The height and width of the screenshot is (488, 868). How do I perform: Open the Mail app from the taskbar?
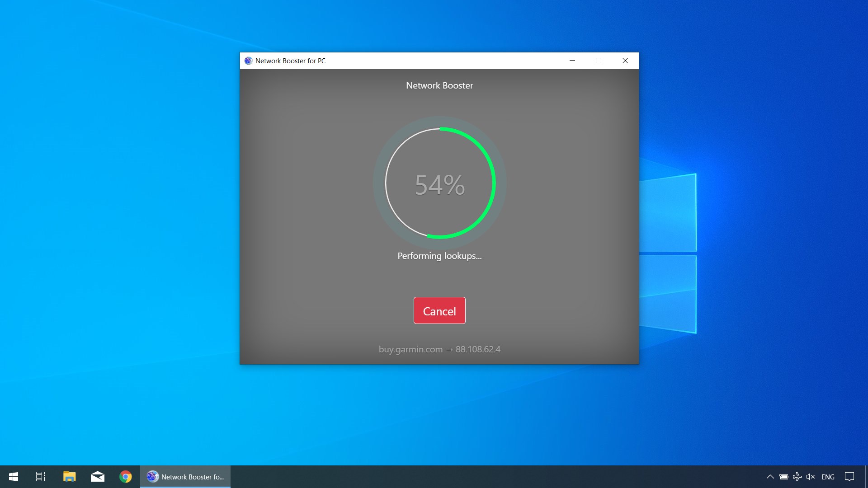97,477
